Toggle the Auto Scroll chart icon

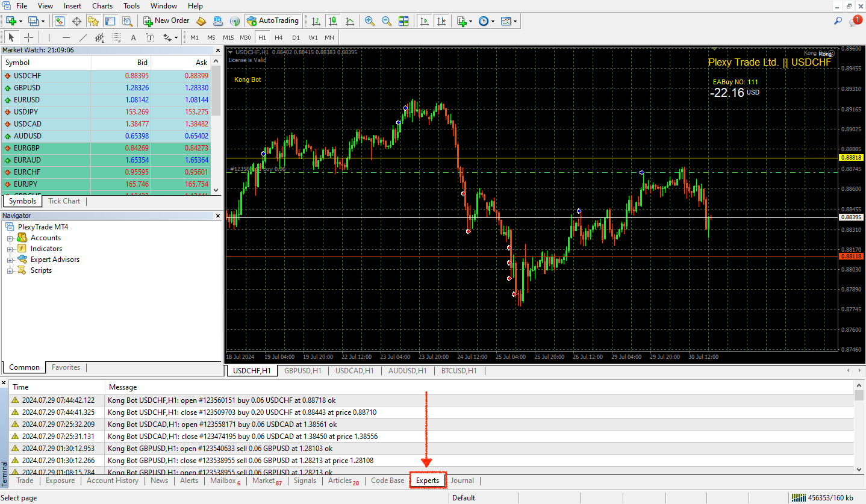click(425, 21)
